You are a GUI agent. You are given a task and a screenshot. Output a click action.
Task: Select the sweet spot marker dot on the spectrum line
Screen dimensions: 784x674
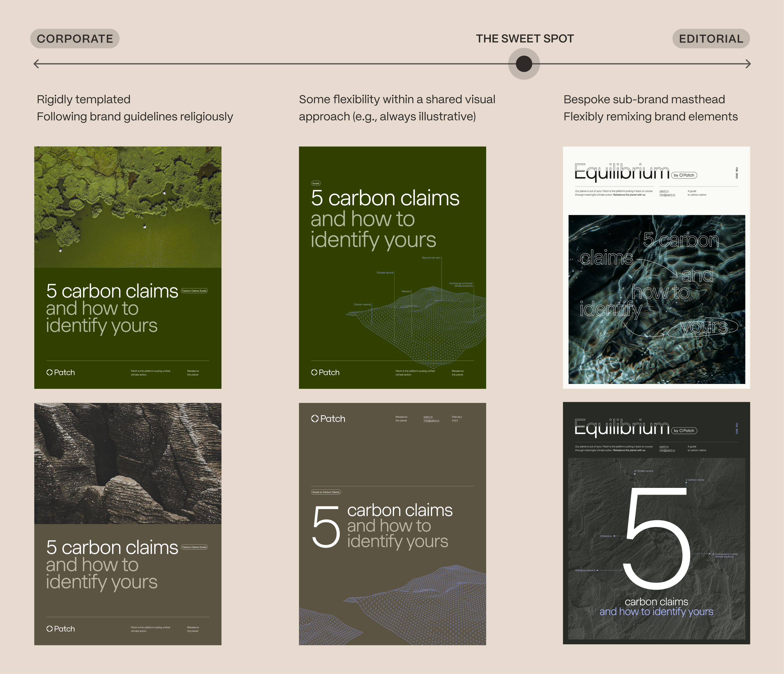pos(524,64)
